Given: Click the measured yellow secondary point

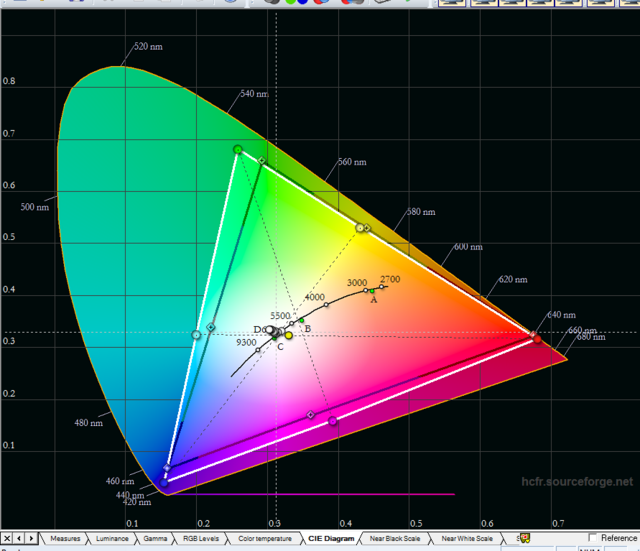Looking at the screenshot, I should pos(360,227).
